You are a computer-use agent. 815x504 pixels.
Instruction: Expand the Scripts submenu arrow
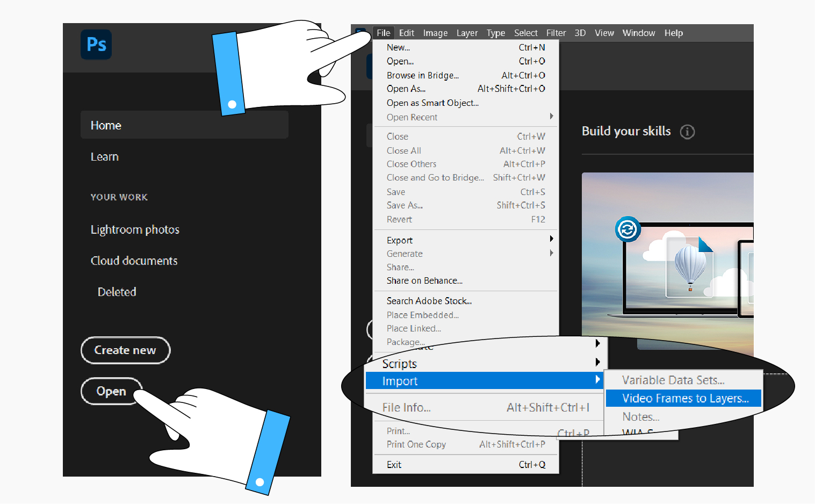[x=597, y=362]
